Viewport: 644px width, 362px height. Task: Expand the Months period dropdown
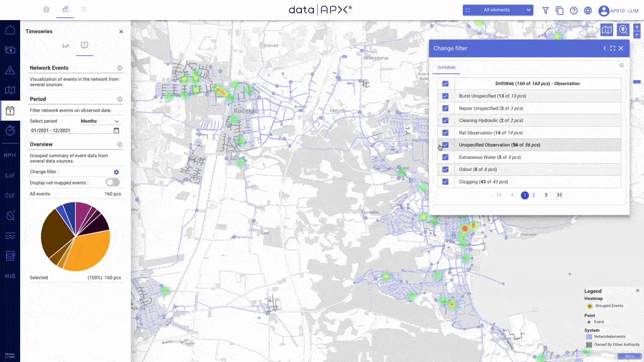[100, 121]
